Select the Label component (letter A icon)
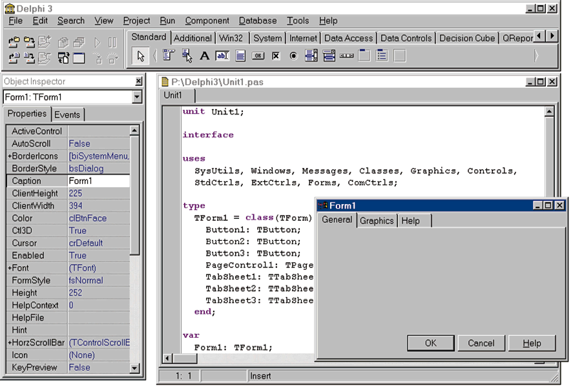Screen dimensions: 573x392 (205, 56)
